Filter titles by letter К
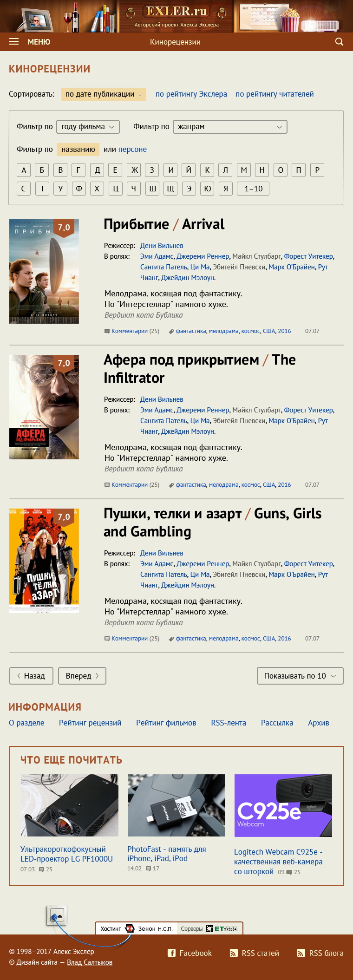This screenshot has height=980, width=353. (x=207, y=170)
